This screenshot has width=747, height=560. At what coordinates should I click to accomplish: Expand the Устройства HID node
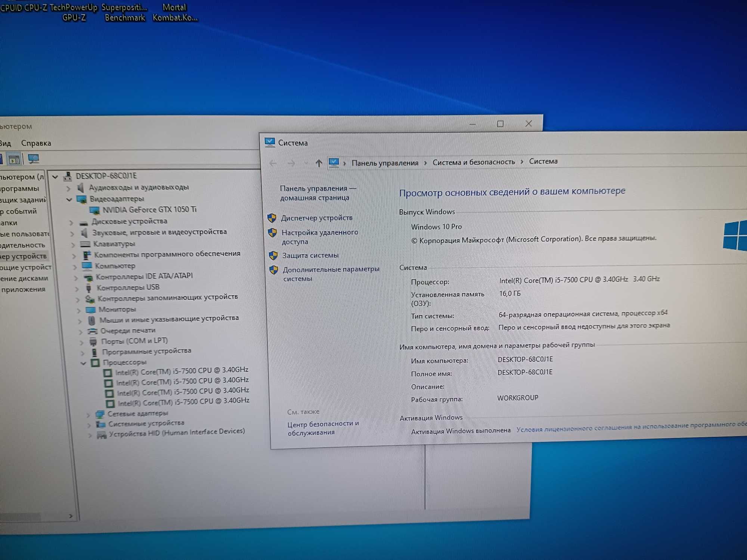[90, 435]
